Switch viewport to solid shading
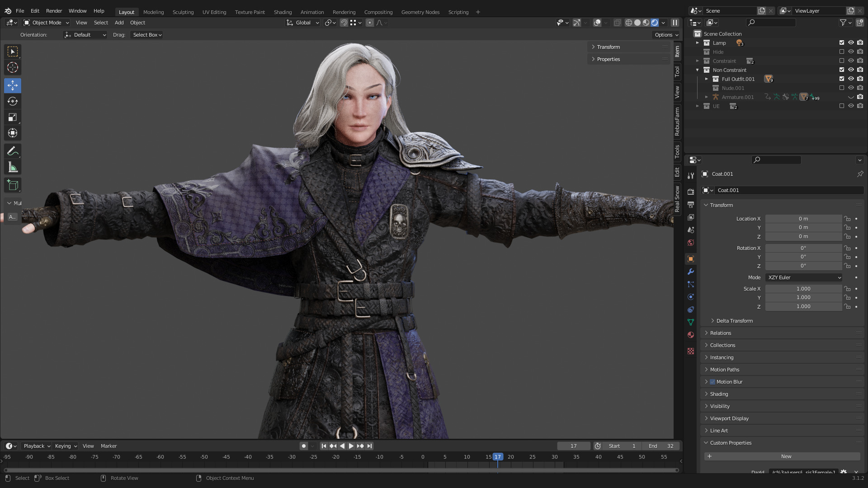This screenshot has width=868, height=488. click(x=637, y=23)
